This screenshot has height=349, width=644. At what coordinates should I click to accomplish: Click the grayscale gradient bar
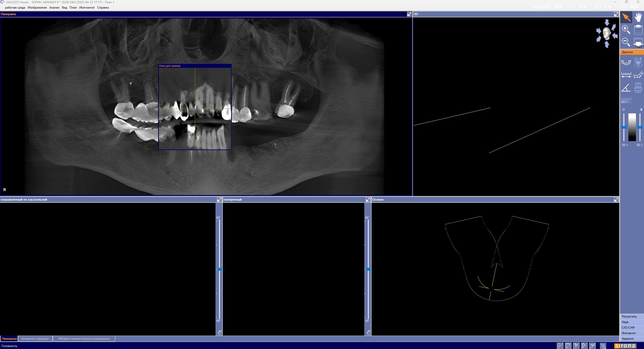(x=632, y=127)
